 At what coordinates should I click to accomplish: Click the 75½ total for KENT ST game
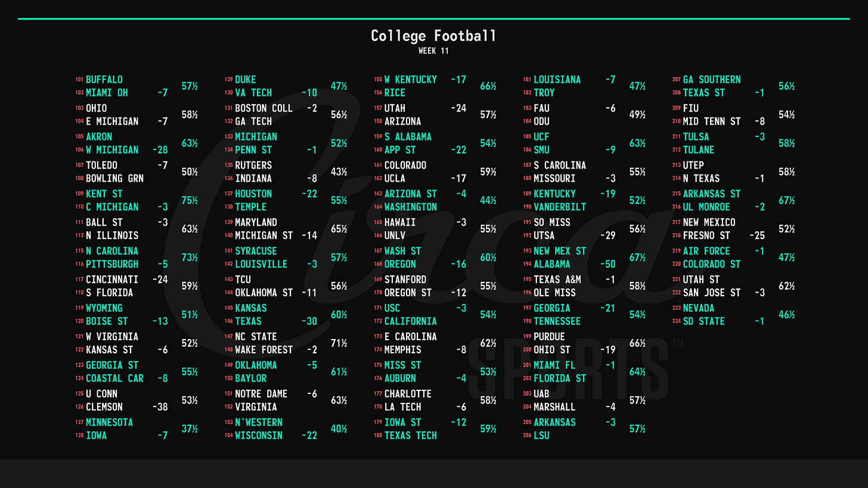click(x=190, y=200)
